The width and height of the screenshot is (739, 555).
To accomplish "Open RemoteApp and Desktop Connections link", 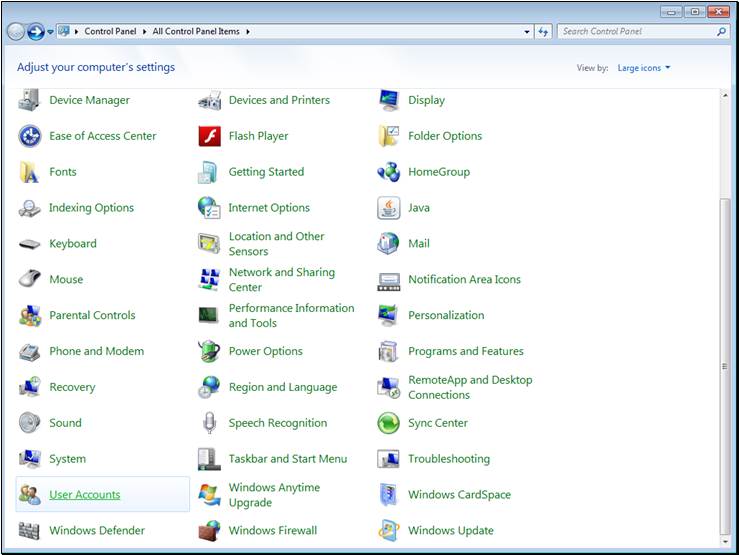I will click(x=470, y=387).
